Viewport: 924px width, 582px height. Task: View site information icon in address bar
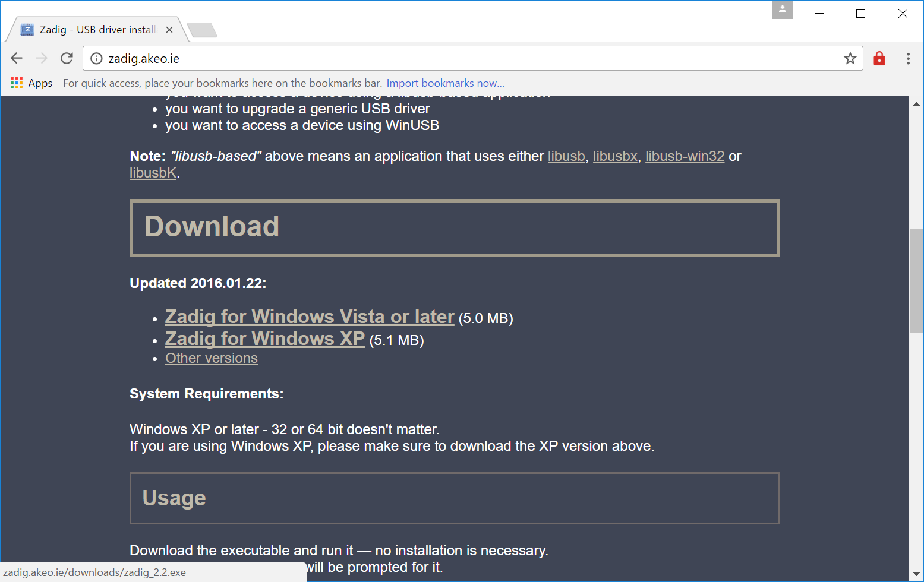tap(96, 58)
